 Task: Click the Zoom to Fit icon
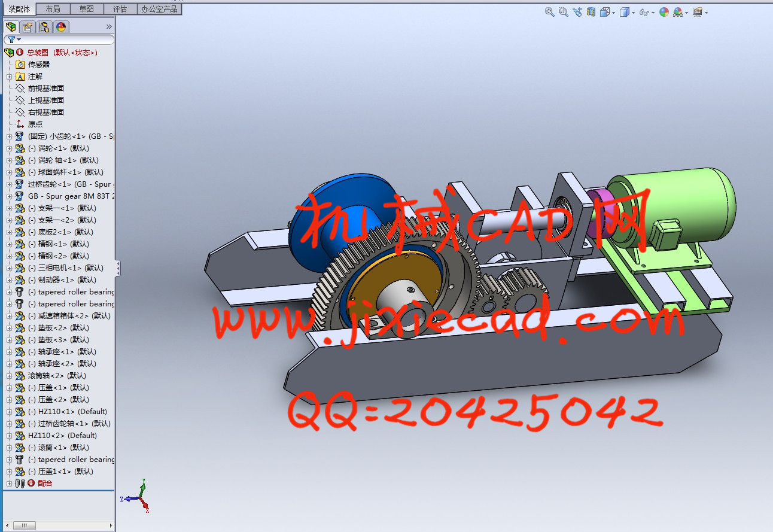(550, 12)
